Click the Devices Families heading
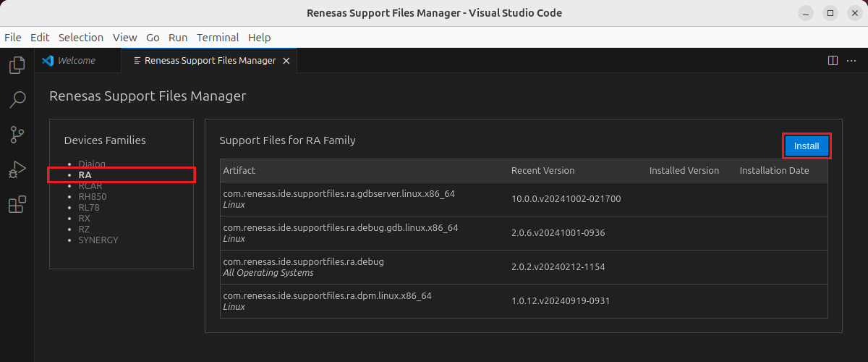 105,140
